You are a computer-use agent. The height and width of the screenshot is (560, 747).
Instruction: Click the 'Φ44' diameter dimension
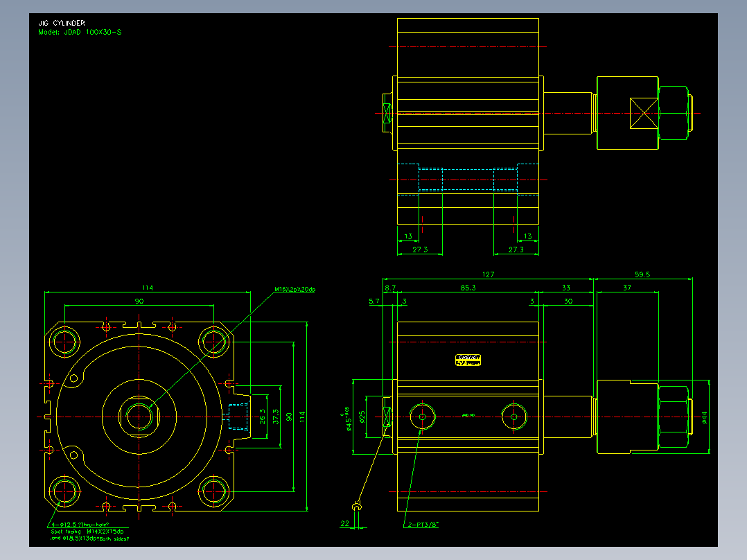(x=705, y=417)
